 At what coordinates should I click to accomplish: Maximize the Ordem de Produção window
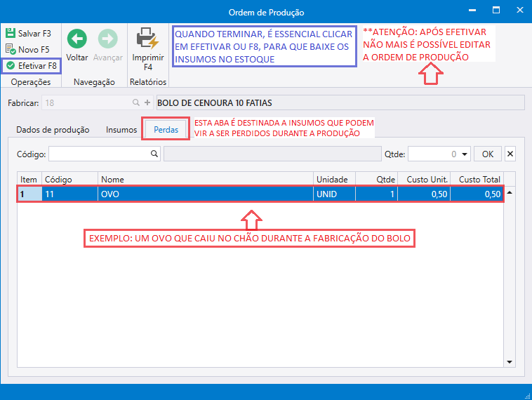496,11
